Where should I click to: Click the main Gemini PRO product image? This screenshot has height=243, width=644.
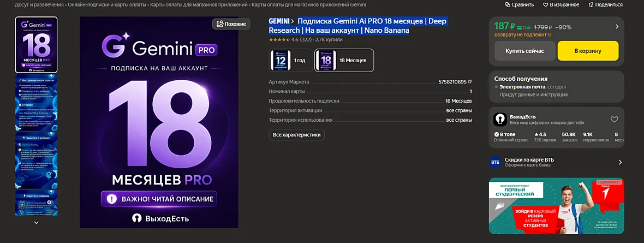[159, 122]
